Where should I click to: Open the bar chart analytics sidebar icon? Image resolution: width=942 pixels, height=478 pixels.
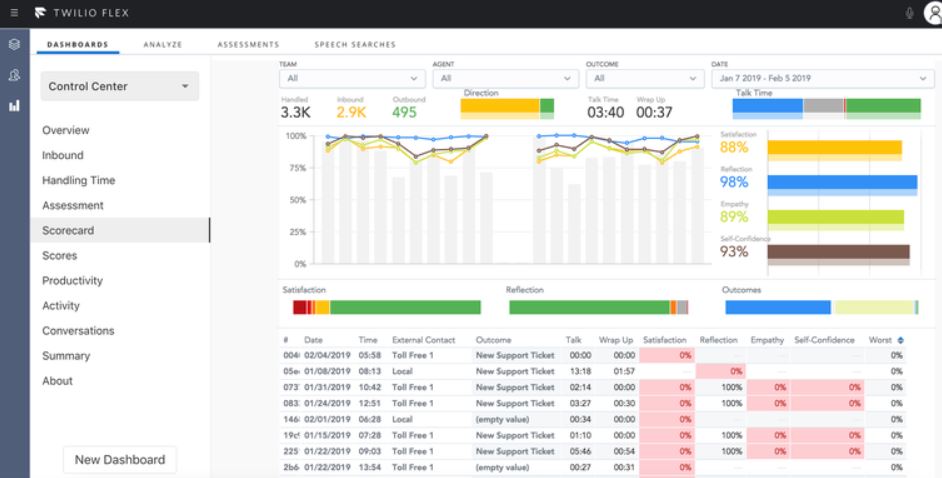14,106
